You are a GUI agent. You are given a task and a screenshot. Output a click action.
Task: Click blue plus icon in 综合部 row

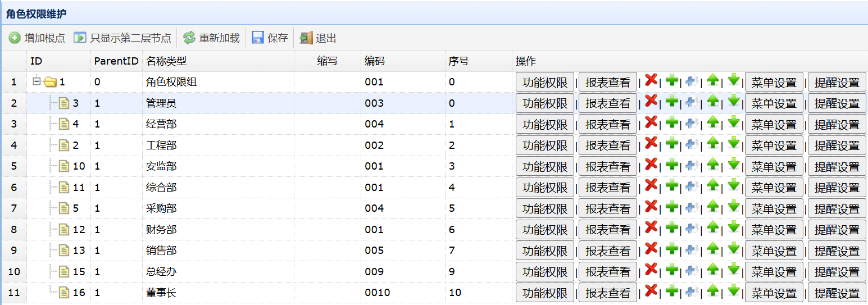tap(692, 186)
